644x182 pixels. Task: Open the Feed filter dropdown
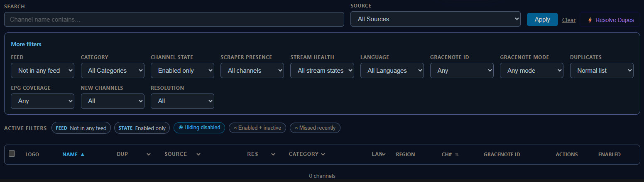pos(42,71)
